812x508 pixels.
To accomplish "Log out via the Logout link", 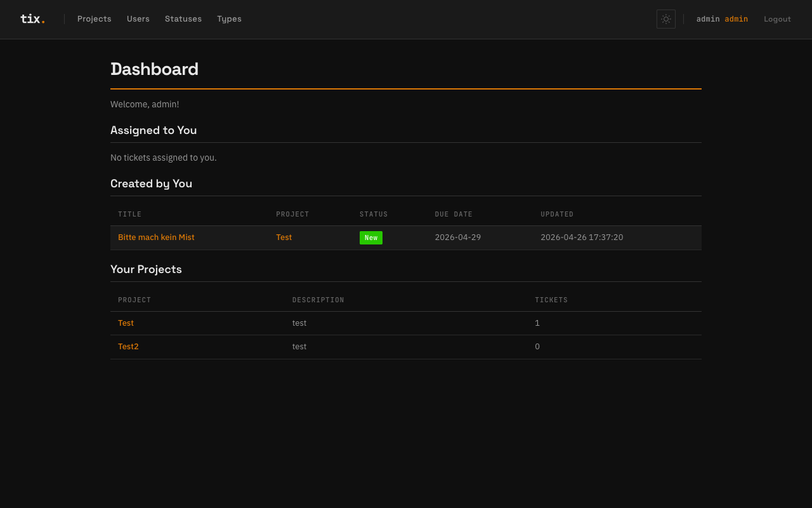I will click(777, 19).
